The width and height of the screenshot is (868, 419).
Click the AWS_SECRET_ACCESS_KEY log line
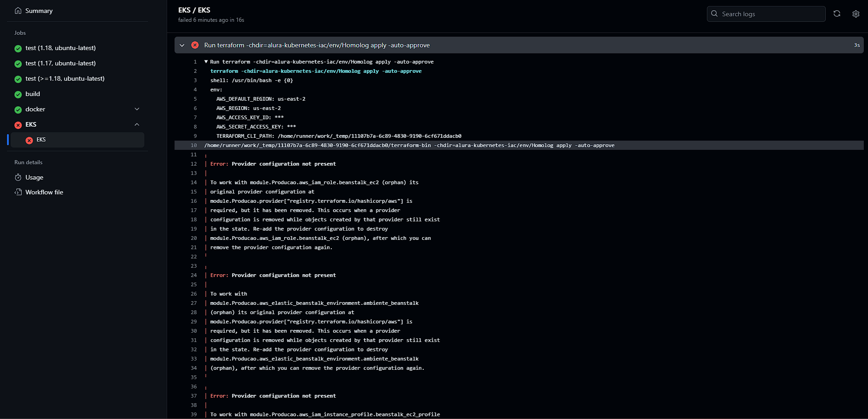[256, 127]
